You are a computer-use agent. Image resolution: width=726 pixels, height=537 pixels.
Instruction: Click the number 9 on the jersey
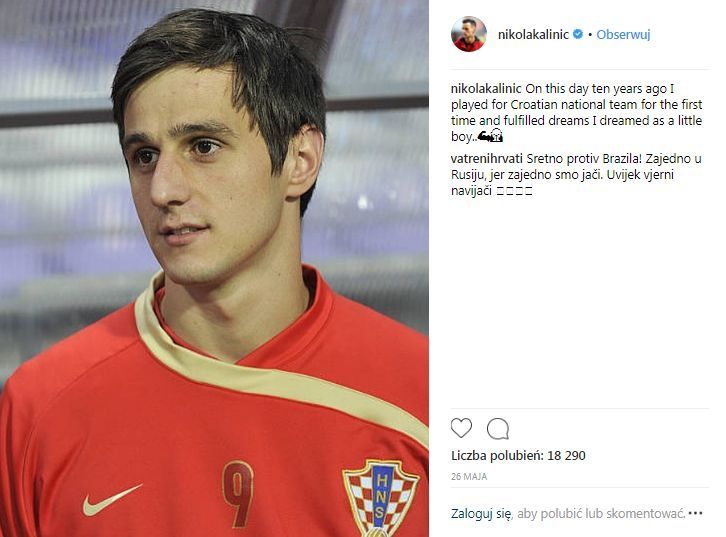coord(238,493)
